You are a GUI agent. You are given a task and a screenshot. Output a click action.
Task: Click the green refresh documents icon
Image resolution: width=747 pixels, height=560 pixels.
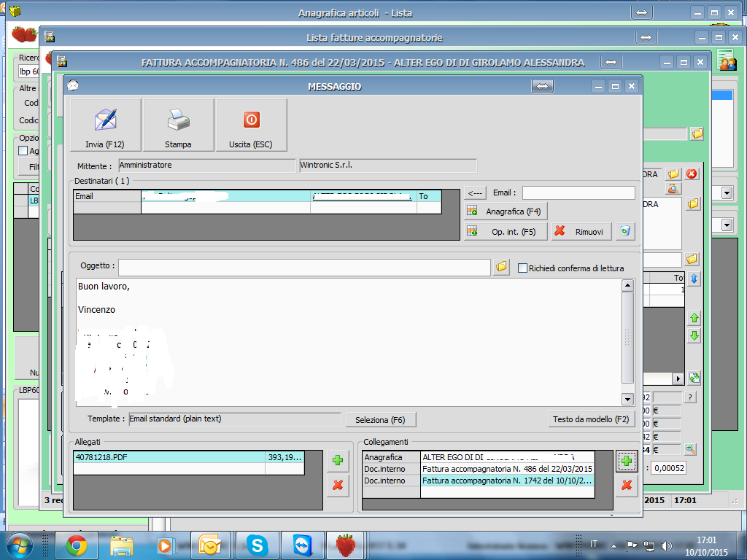[x=694, y=378]
